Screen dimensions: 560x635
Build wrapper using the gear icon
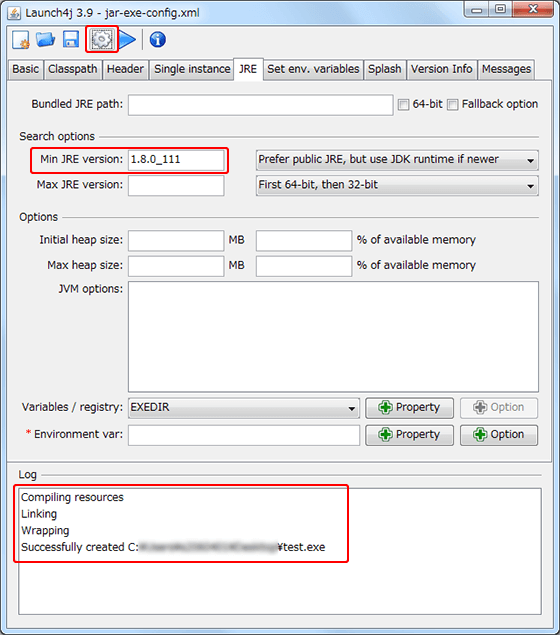[x=101, y=39]
